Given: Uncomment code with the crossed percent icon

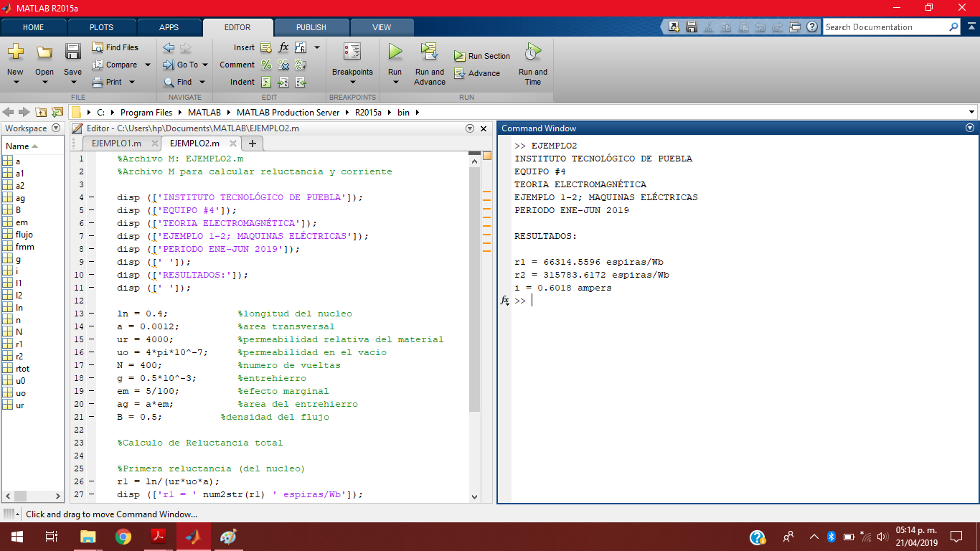Looking at the screenshot, I should [x=283, y=65].
